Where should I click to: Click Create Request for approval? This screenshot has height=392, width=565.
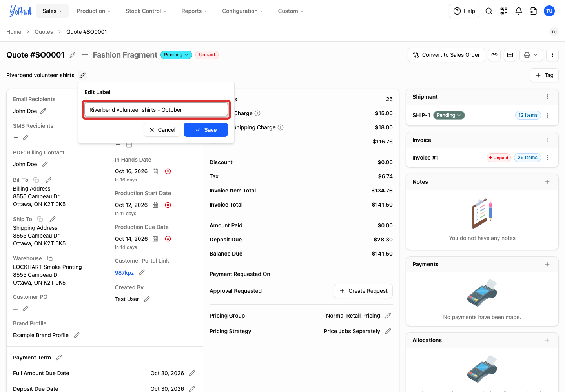pyautogui.click(x=363, y=291)
